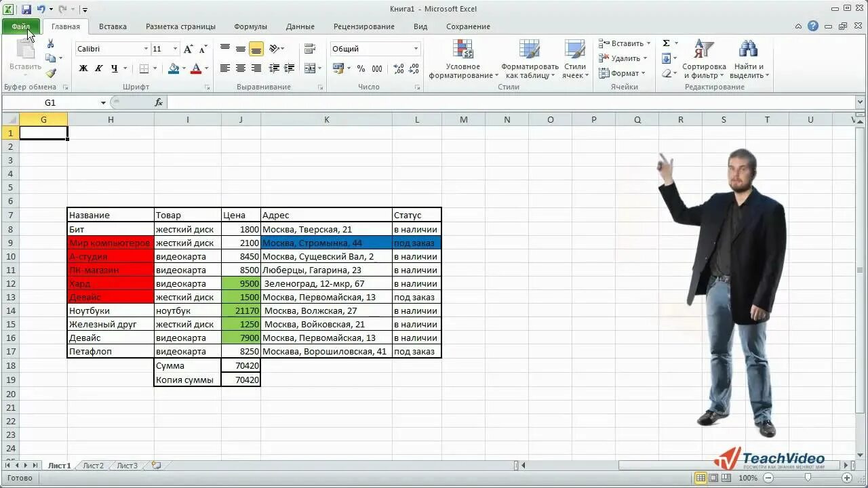Open Сортировка и фильтр dropdown
This screenshot has height=488, width=868.
(704, 59)
